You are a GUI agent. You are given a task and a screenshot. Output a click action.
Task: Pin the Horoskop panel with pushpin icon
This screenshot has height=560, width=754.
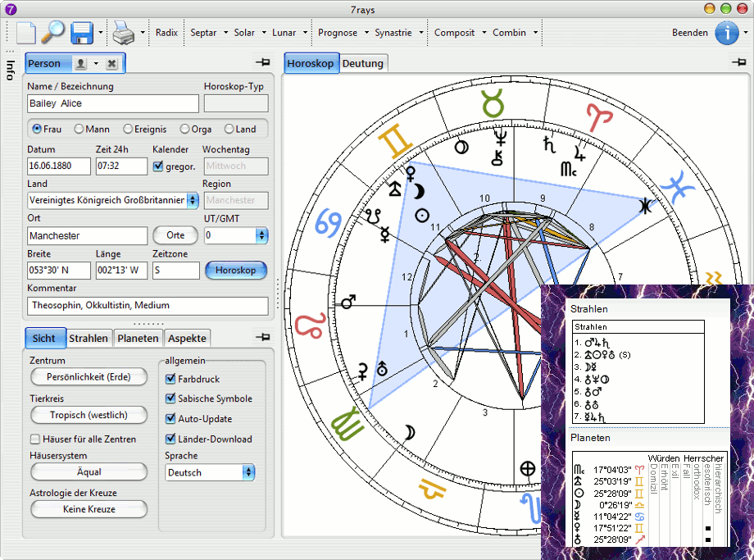point(739,62)
